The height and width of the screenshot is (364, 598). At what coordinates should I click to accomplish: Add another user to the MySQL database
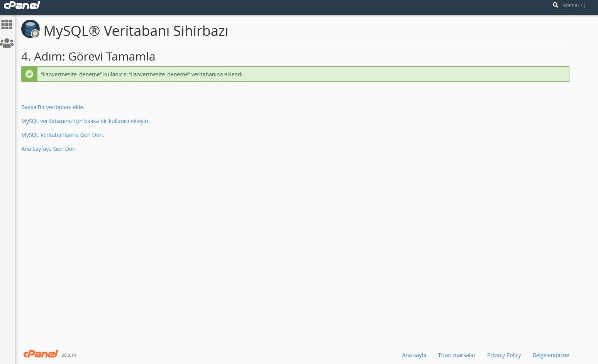pyautogui.click(x=85, y=121)
